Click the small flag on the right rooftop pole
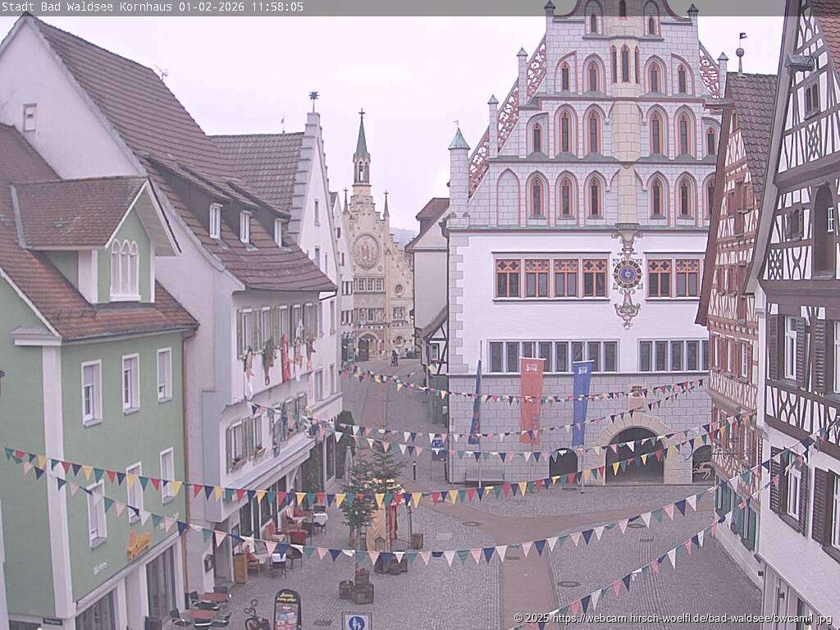 pyautogui.click(x=742, y=38)
